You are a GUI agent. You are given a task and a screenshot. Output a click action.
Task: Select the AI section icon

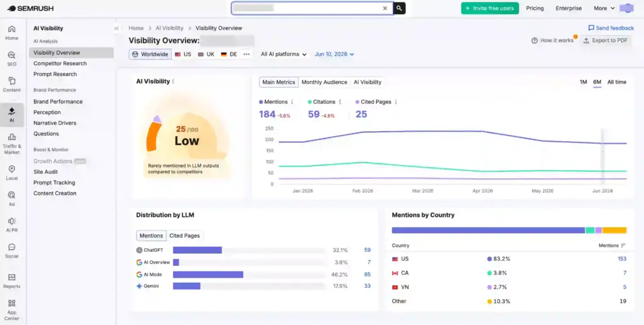point(11,115)
